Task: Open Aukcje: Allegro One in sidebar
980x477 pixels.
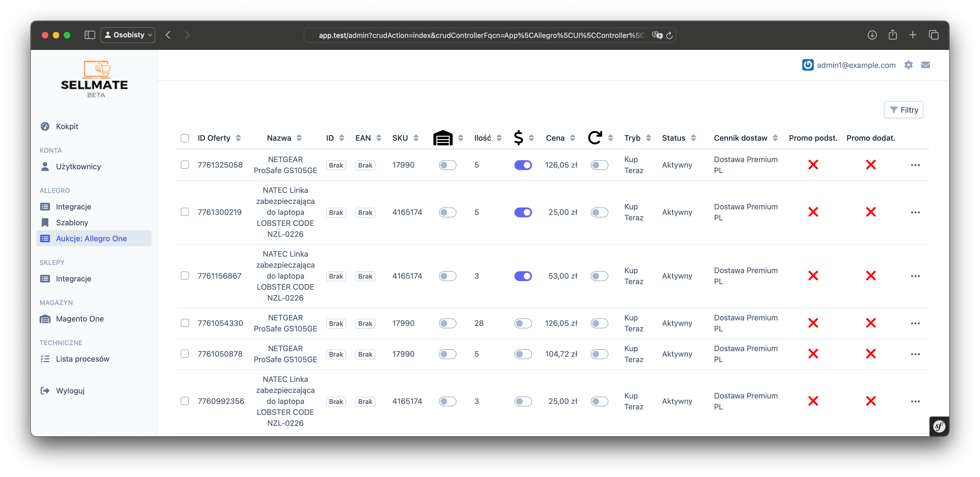Action: [x=94, y=238]
